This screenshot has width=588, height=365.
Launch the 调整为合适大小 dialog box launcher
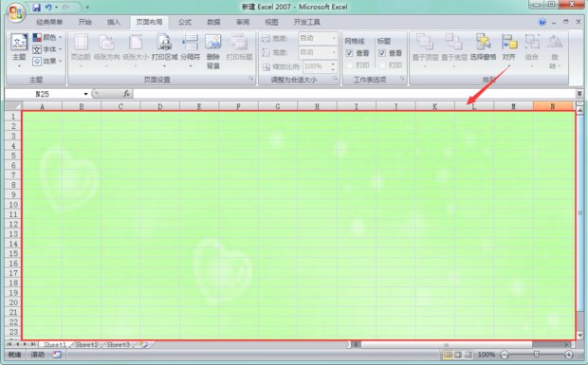click(x=335, y=79)
